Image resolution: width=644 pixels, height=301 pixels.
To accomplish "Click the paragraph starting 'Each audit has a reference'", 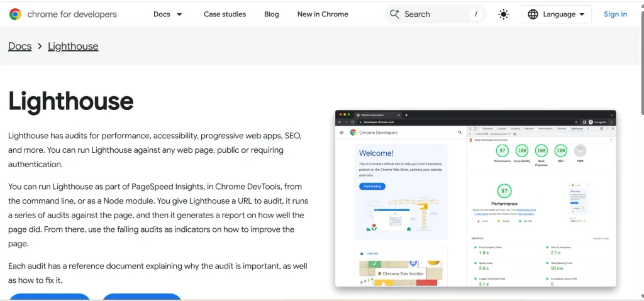I will coord(158,273).
